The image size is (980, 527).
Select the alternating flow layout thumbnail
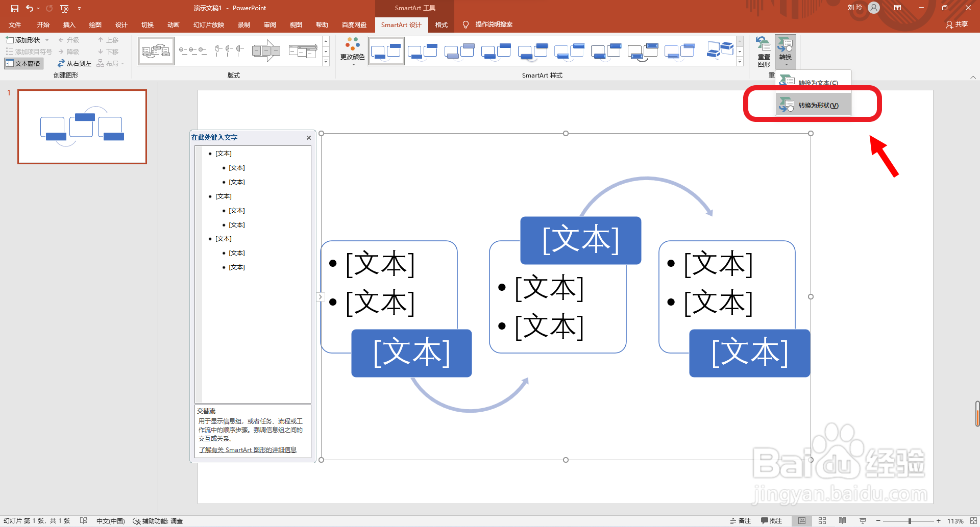pos(156,51)
